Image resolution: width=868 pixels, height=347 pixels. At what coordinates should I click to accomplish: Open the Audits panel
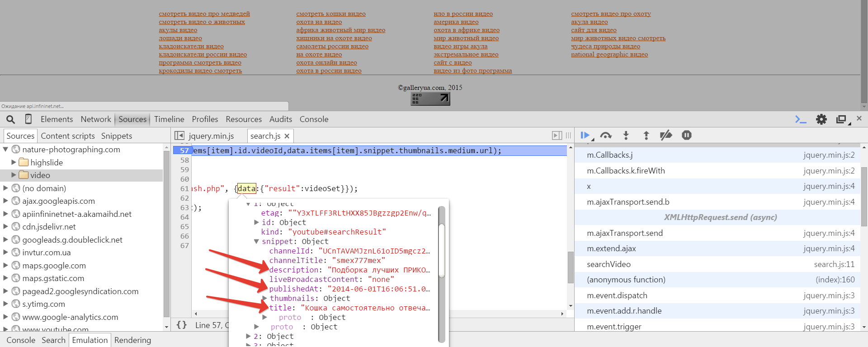coord(281,119)
